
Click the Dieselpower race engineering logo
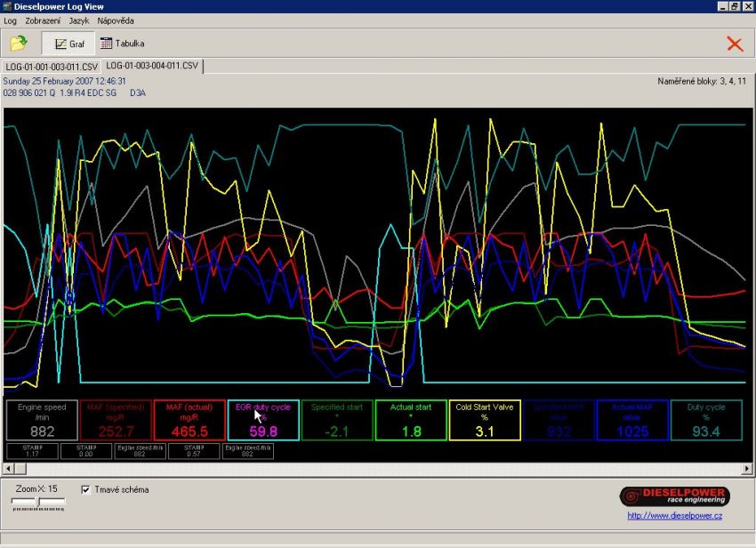click(674, 496)
